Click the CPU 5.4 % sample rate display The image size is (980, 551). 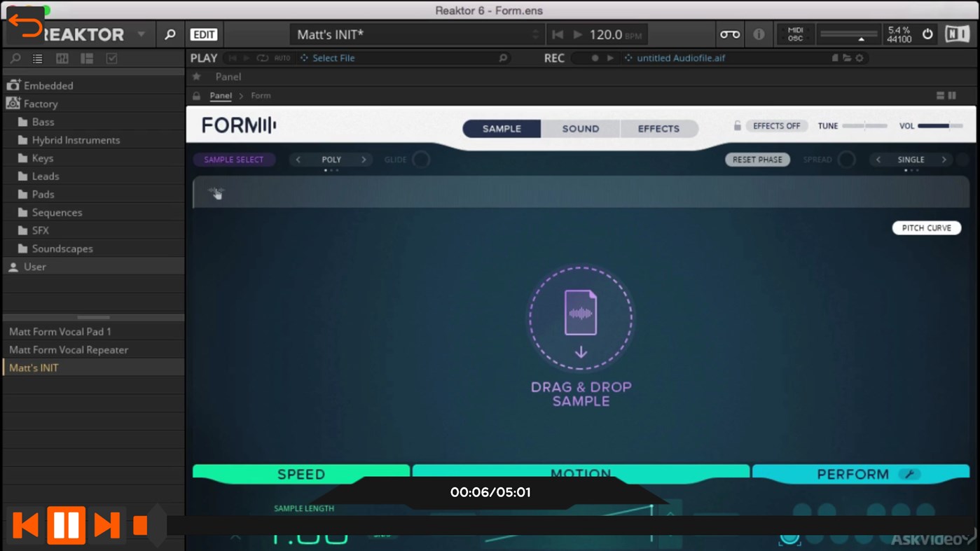click(x=899, y=34)
